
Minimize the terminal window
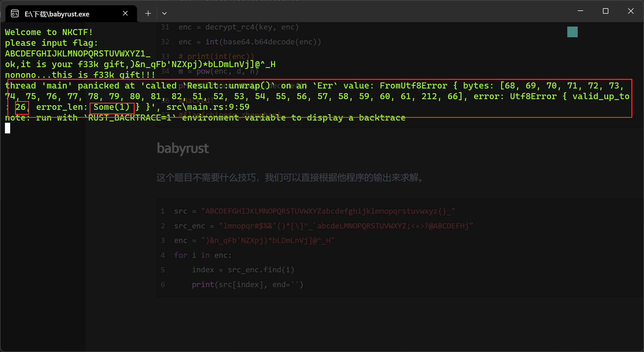(x=580, y=11)
